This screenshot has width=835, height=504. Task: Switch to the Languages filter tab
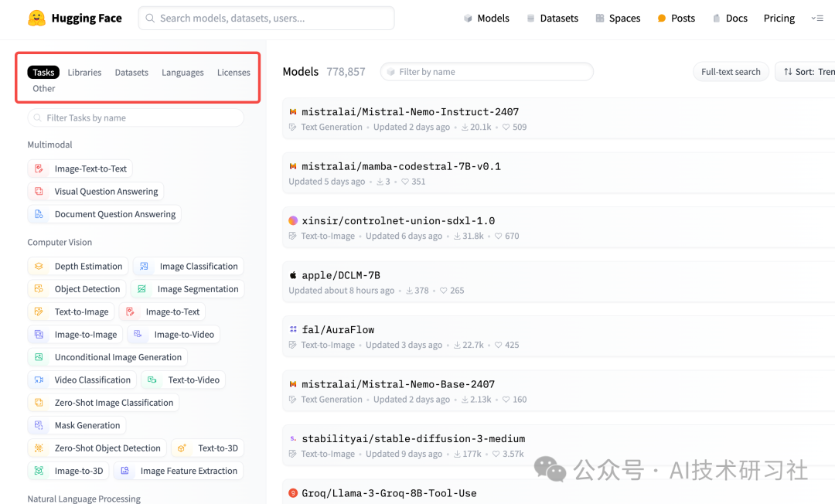tap(182, 73)
